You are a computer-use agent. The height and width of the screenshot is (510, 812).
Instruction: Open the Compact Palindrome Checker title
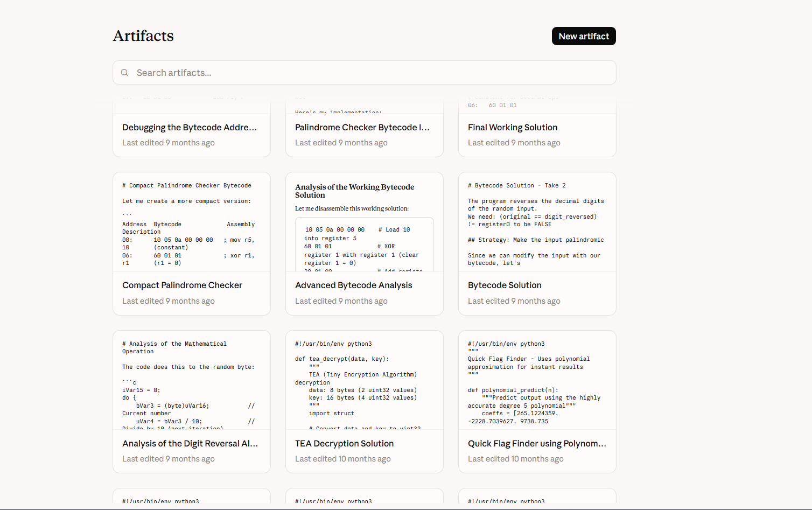pos(182,285)
